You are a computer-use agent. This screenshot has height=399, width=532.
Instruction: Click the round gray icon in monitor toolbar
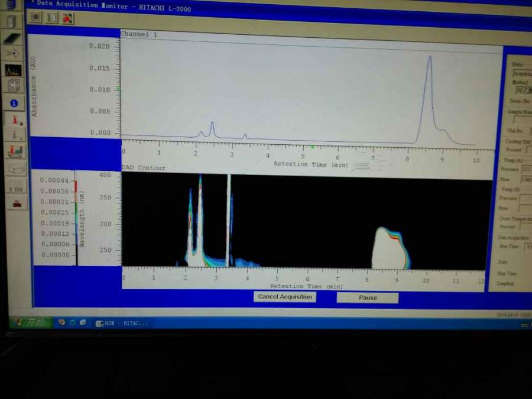[36, 17]
